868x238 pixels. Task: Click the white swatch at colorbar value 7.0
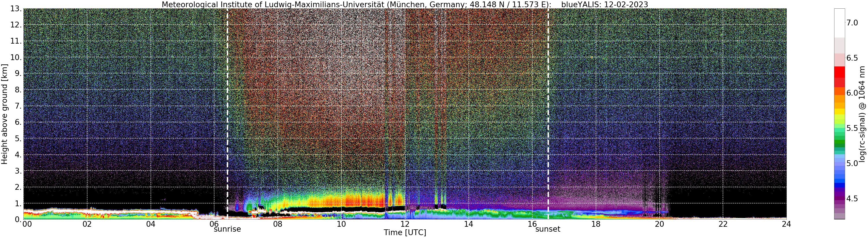click(839, 23)
